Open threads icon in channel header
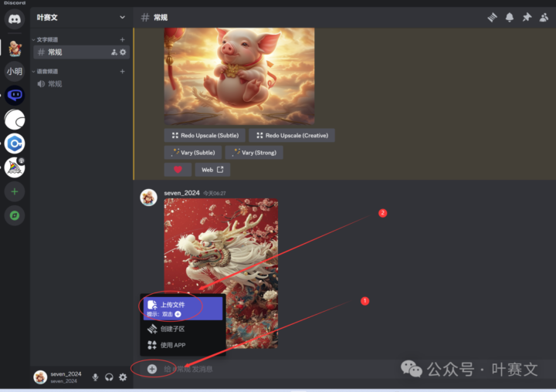Image resolution: width=556 pixels, height=392 pixels. pos(492,17)
